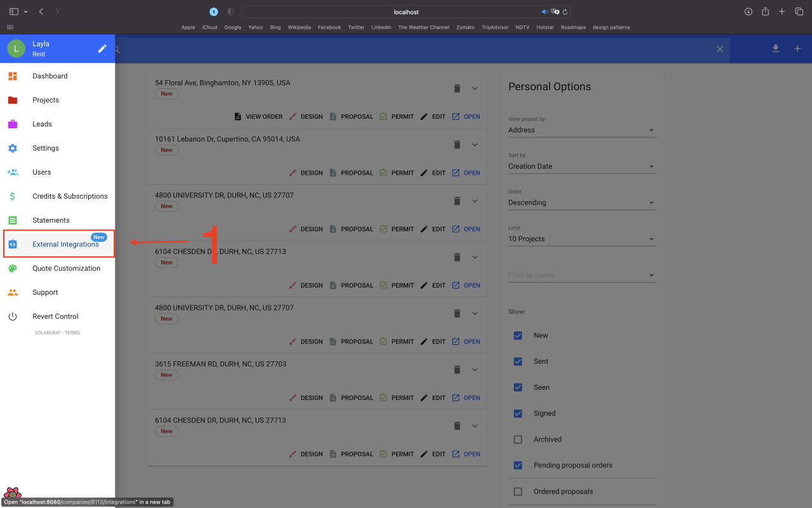Open Credits & Subscriptions dollar icon
Viewport: 812px width, 508px height.
pos(13,196)
